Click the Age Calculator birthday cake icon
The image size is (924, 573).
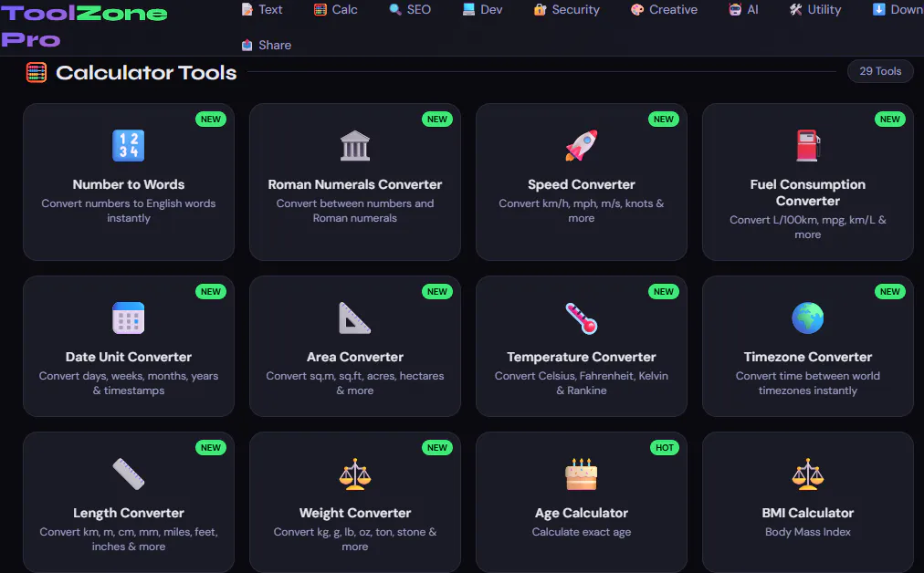tap(581, 474)
